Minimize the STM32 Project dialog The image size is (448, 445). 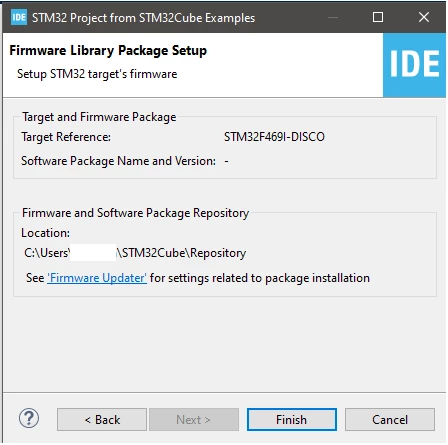333,17
